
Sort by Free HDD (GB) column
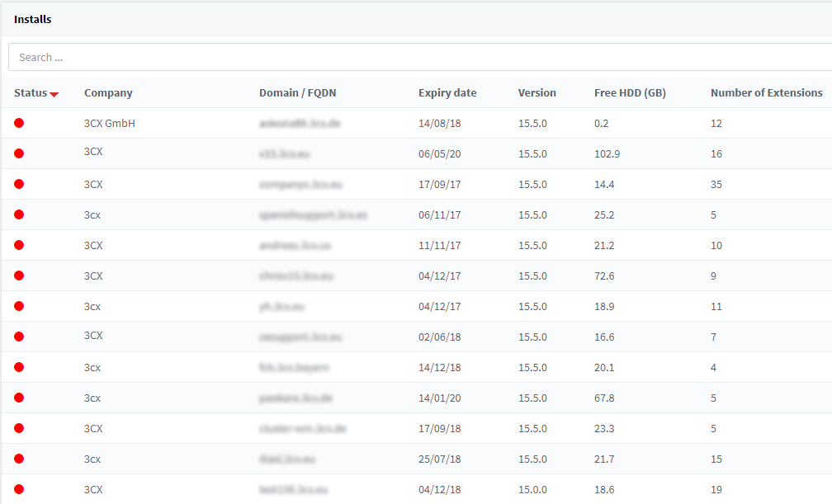coord(630,93)
